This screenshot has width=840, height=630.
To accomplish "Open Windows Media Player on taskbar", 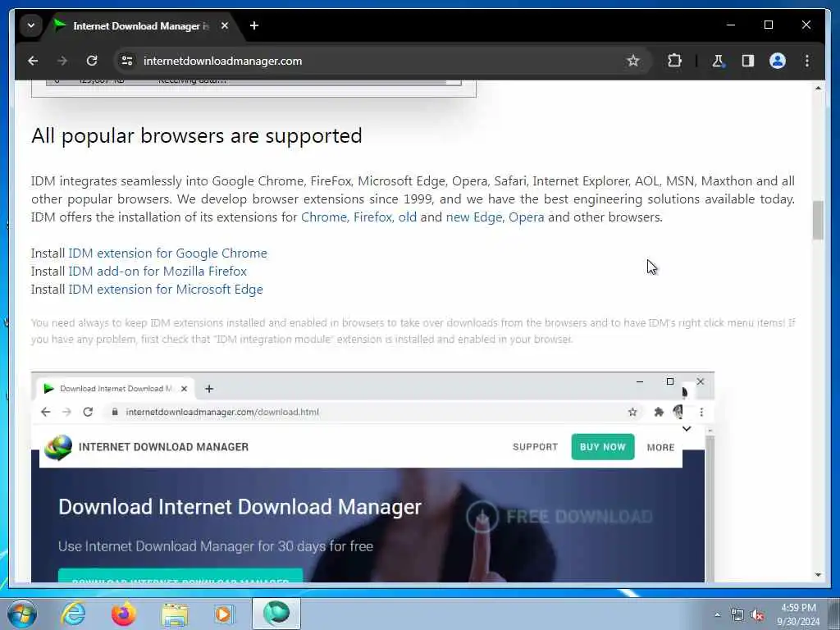I will pyautogui.click(x=224, y=614).
